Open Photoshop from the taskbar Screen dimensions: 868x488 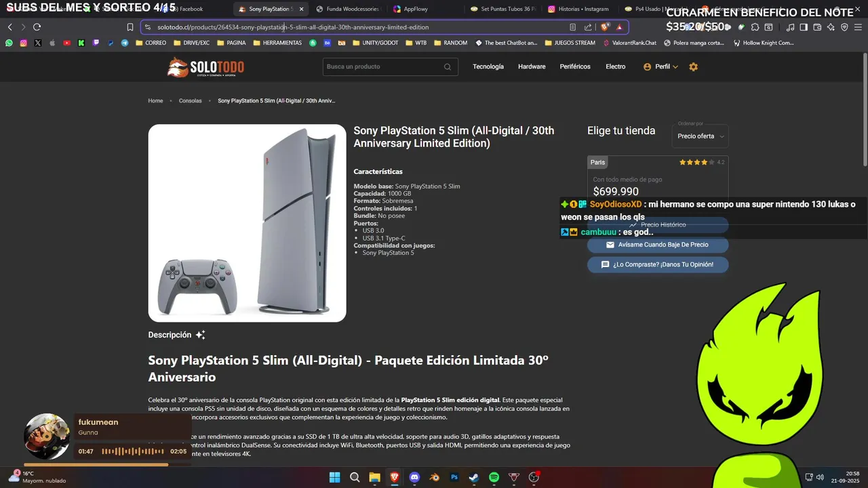(454, 477)
